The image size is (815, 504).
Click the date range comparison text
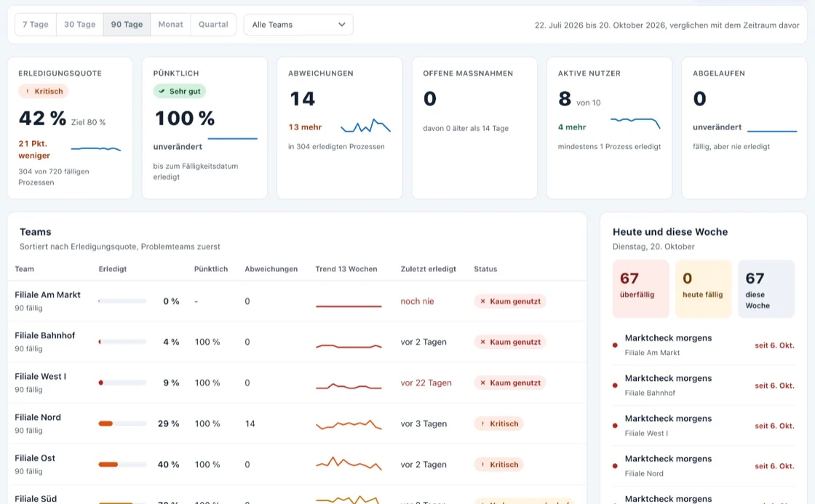tap(667, 25)
